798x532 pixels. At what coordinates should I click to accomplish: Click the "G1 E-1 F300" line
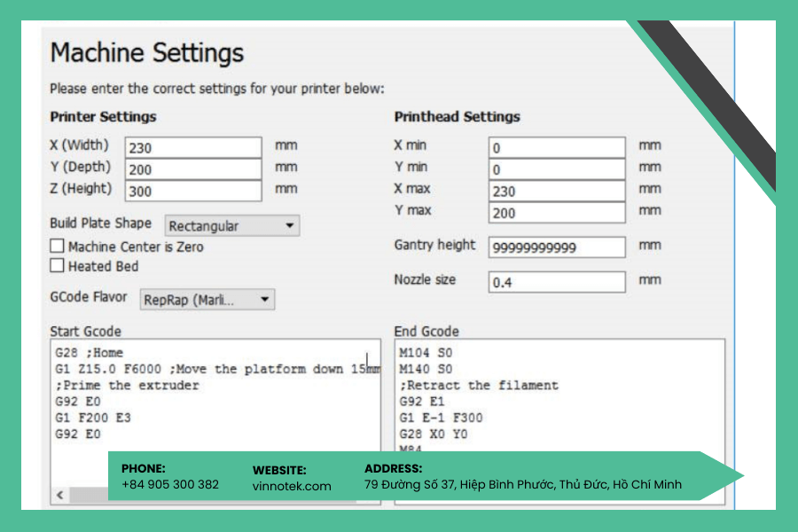coord(441,418)
